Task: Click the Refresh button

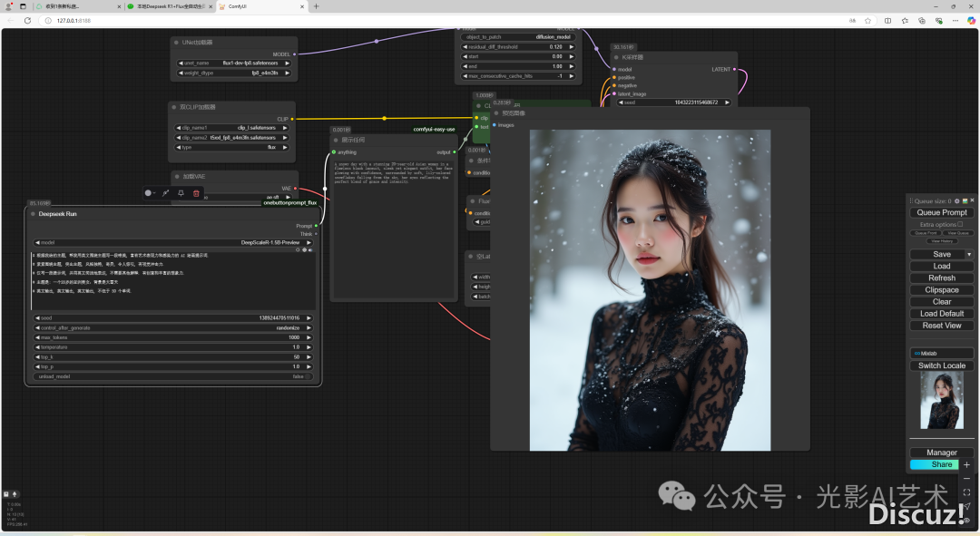Action: (x=941, y=278)
